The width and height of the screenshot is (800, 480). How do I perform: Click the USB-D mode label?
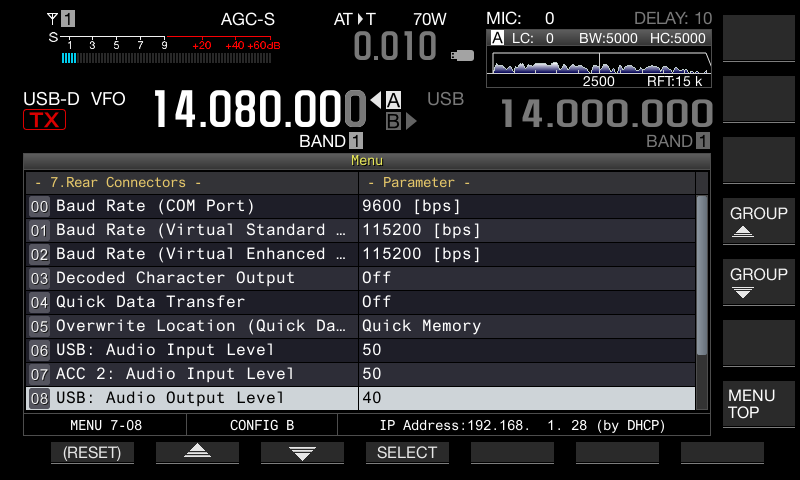point(51,98)
